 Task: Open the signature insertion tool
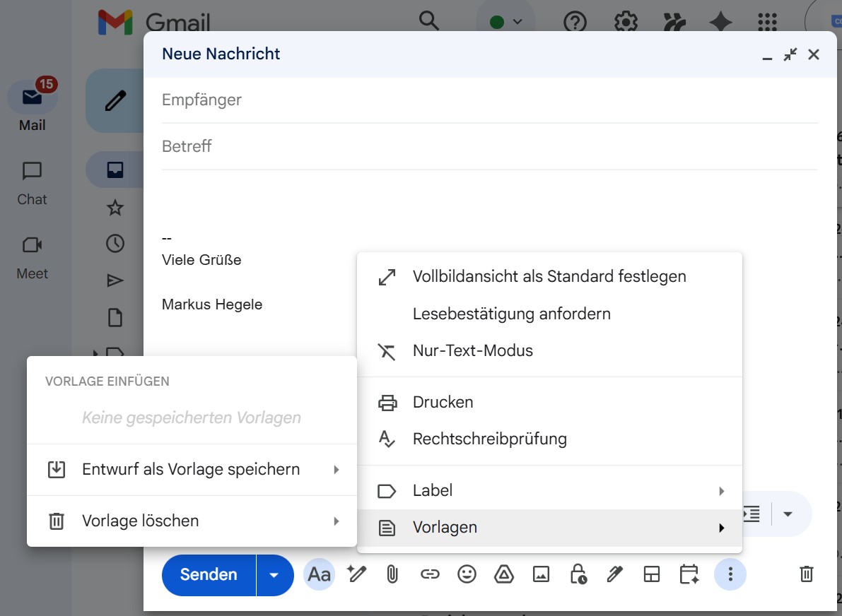click(614, 574)
